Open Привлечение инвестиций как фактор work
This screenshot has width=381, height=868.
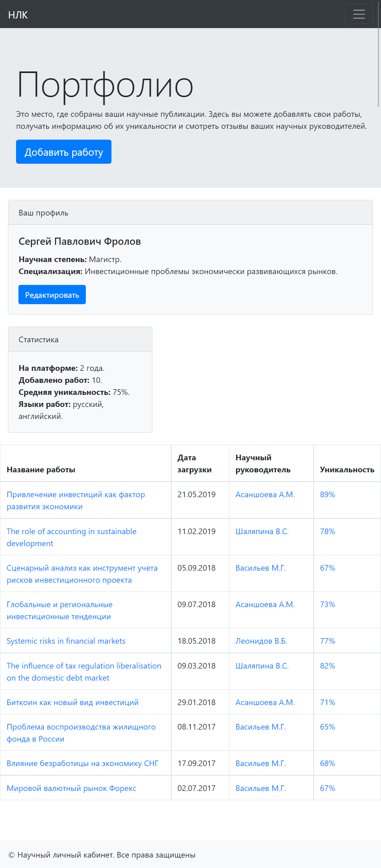(76, 500)
